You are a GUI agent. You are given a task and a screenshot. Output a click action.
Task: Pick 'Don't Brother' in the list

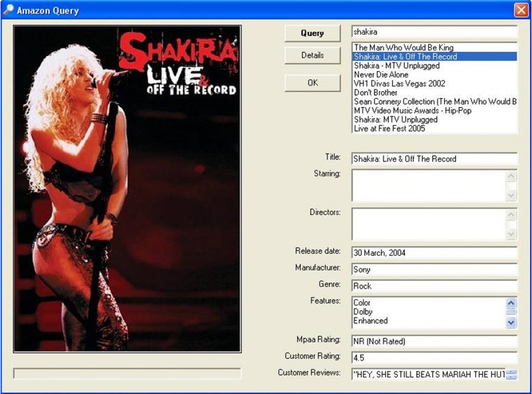tap(376, 93)
